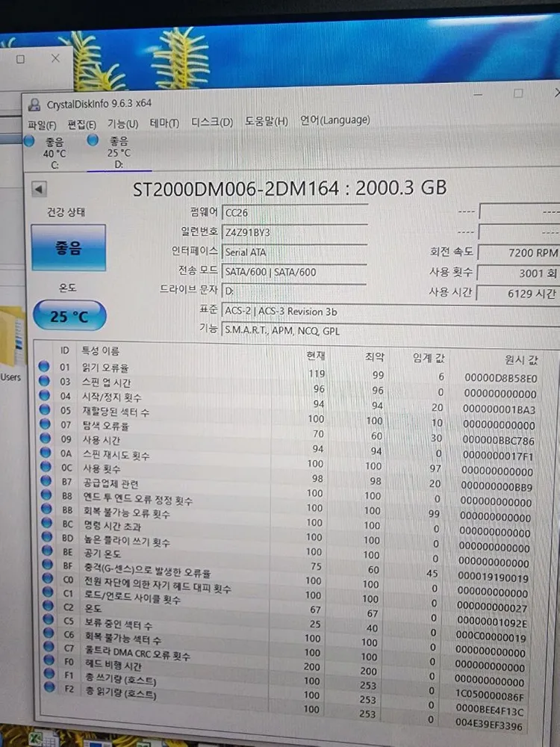Click status icon for ID 09 사용 시간

46,438
